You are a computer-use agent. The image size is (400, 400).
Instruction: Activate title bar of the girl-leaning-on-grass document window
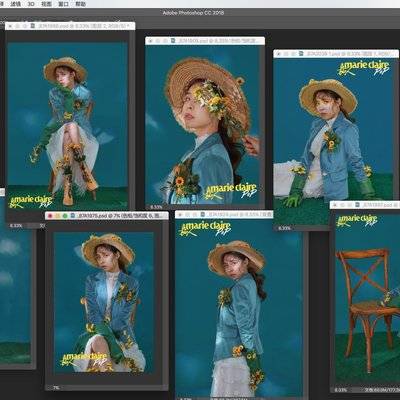click(x=336, y=53)
